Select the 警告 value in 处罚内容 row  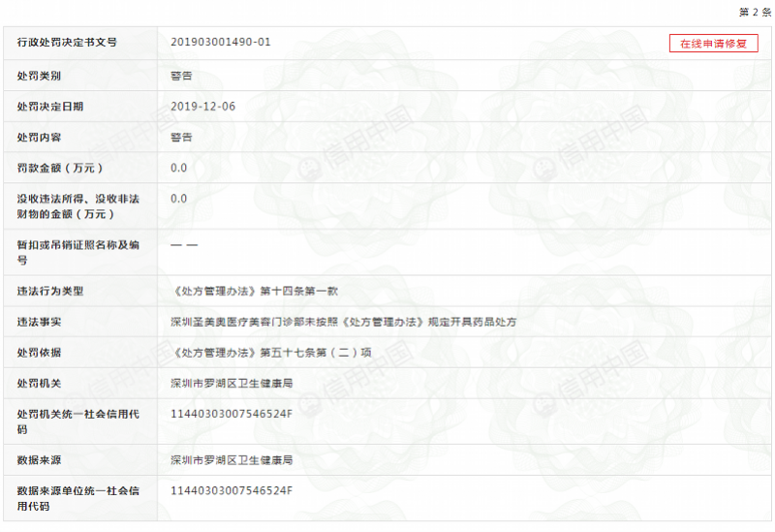pyautogui.click(x=181, y=137)
